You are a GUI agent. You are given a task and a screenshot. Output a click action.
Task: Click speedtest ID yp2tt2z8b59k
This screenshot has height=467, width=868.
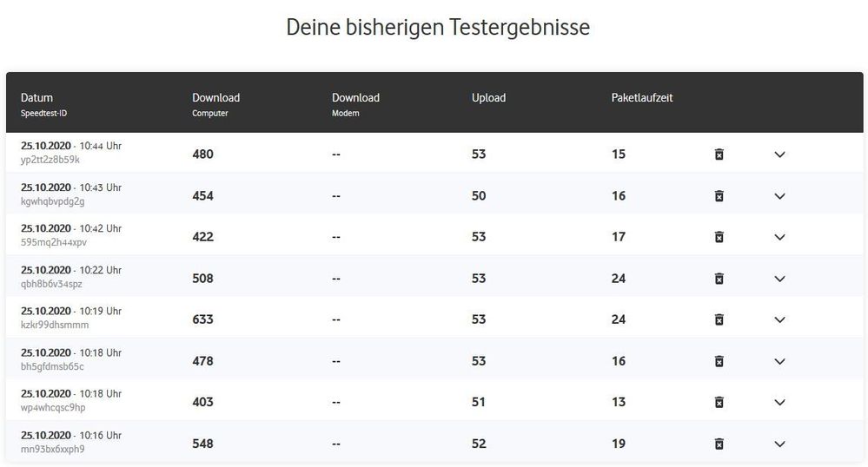point(50,161)
